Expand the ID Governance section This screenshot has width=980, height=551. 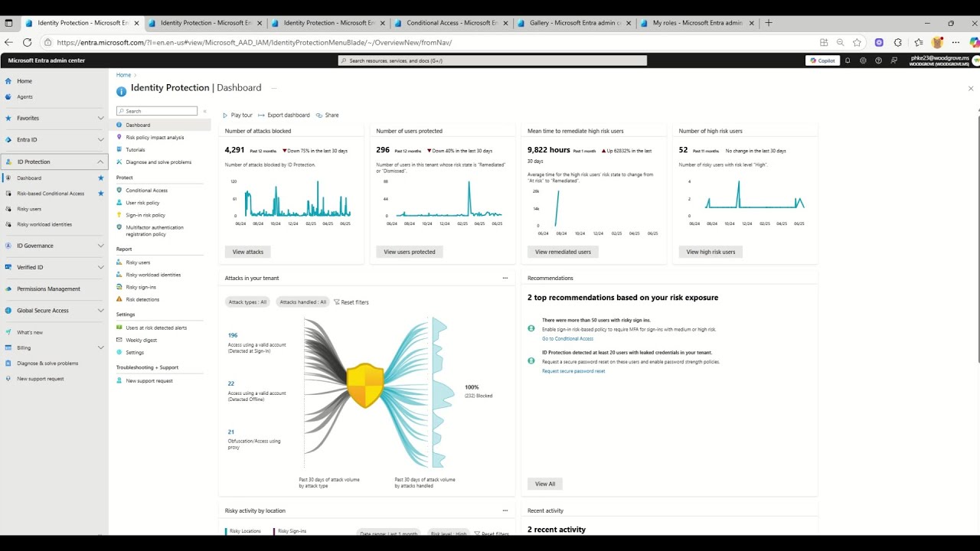click(x=100, y=246)
